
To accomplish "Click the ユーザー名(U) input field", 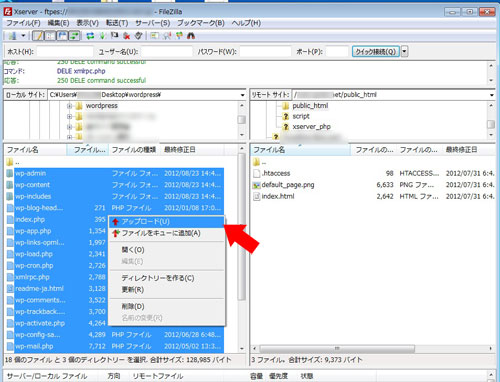I will 166,52.
